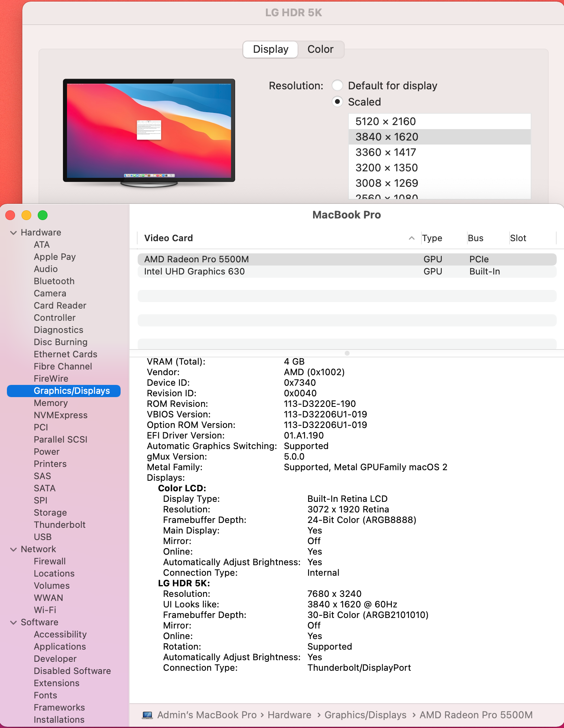This screenshot has width=564, height=728.
Task: Click the green zoom button of System Information
Action: 43,215
